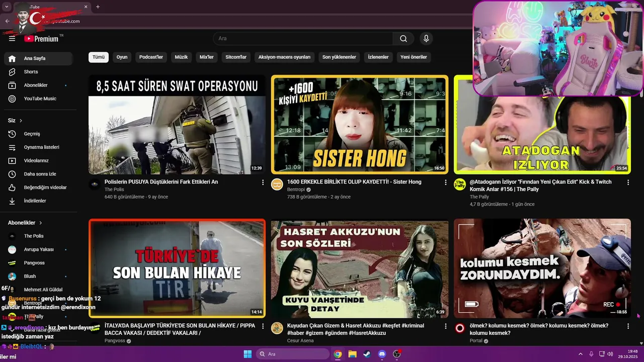The image size is (644, 362).
Task: Select the Mix'ler filter chip
Action: tap(207, 57)
